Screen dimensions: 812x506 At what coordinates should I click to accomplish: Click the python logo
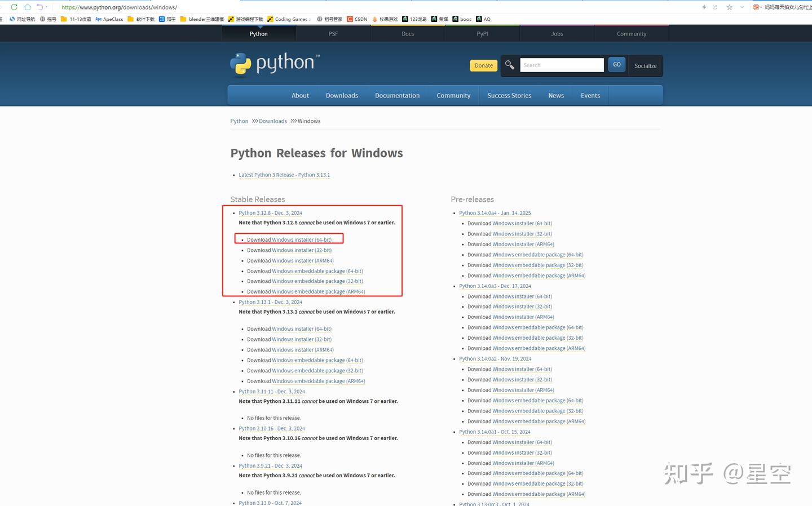click(275, 63)
